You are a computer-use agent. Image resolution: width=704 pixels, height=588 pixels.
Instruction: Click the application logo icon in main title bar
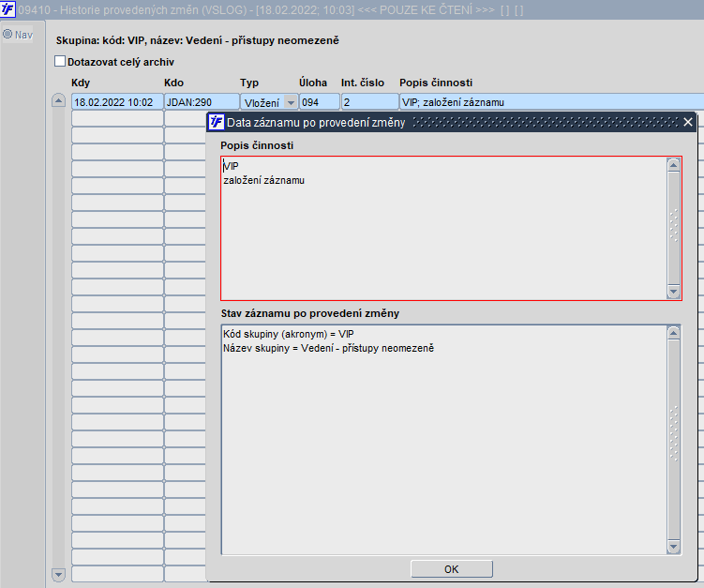pos(7,9)
